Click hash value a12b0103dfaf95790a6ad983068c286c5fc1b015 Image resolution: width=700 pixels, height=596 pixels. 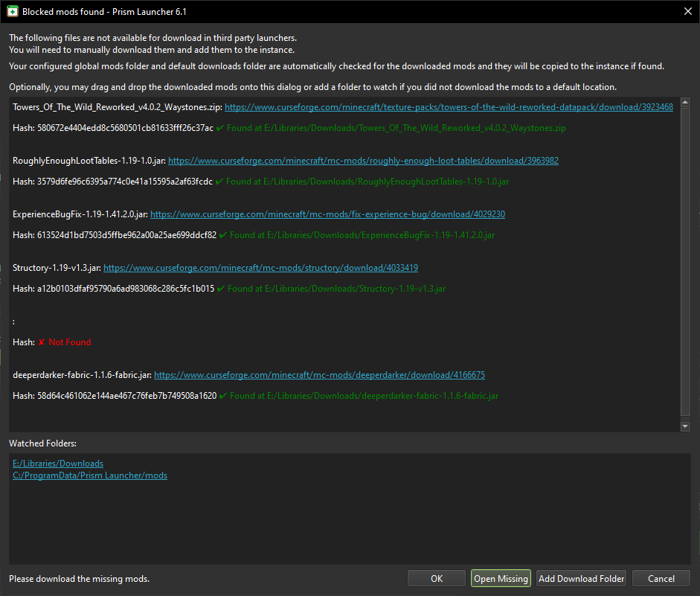pos(126,289)
